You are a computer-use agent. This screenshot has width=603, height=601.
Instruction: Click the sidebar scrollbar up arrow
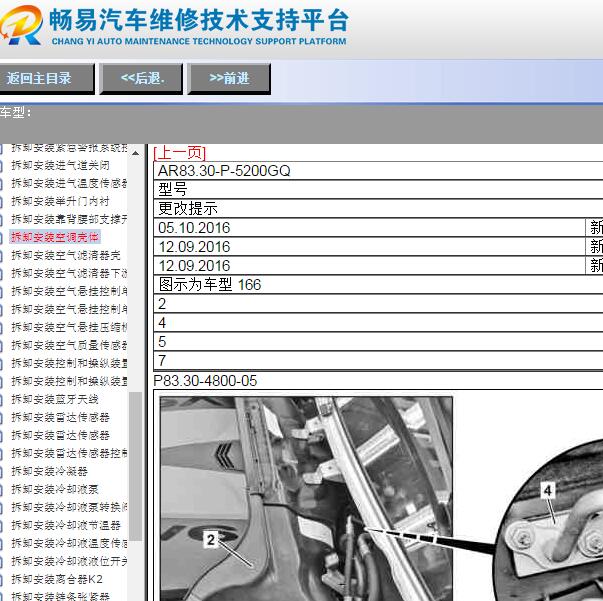click(x=135, y=153)
